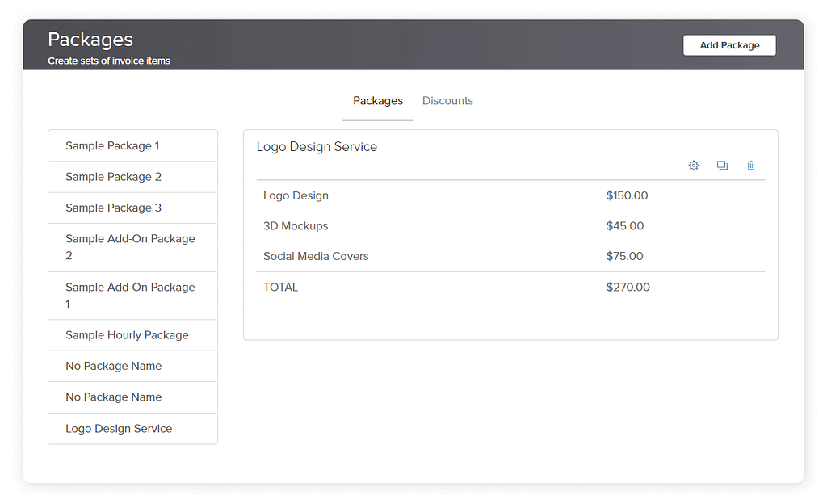This screenshot has height=504, width=827.
Task: Select Logo Design Service in package list
Action: point(133,429)
